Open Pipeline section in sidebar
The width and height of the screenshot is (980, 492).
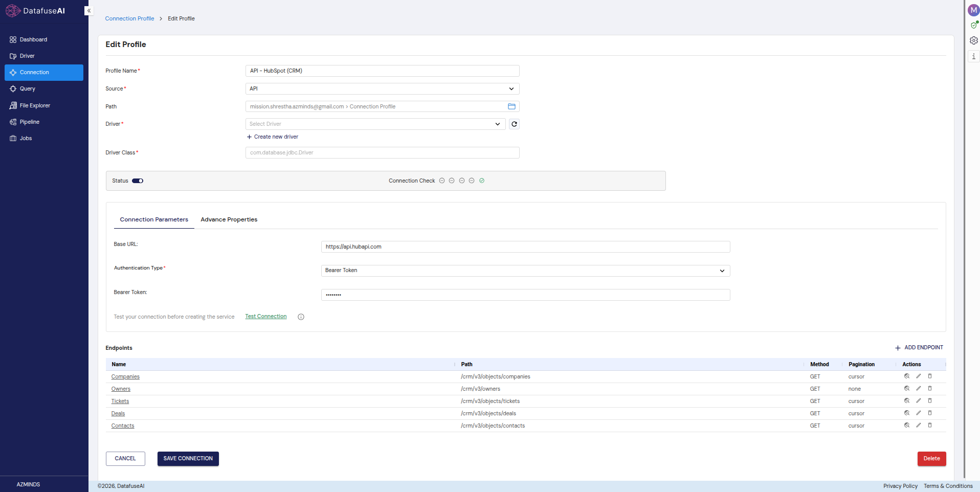pos(44,122)
